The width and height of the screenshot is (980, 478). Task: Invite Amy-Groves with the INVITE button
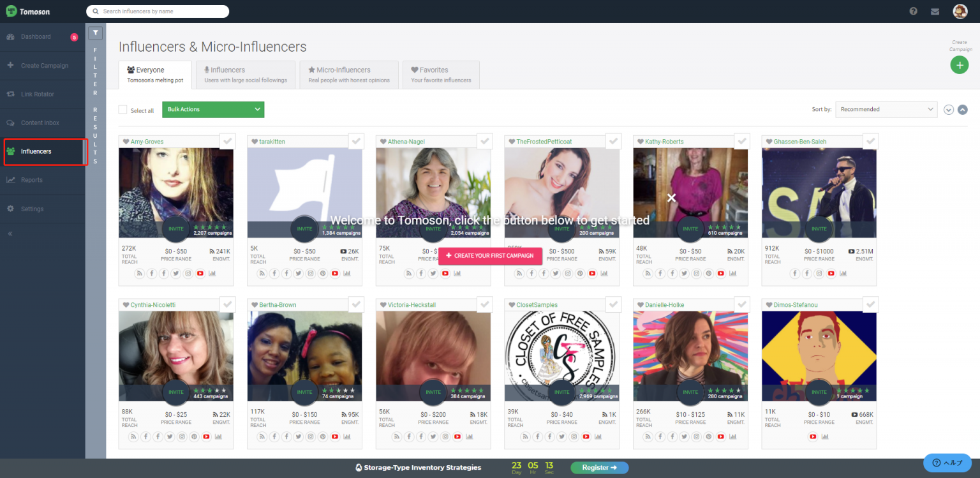(176, 229)
